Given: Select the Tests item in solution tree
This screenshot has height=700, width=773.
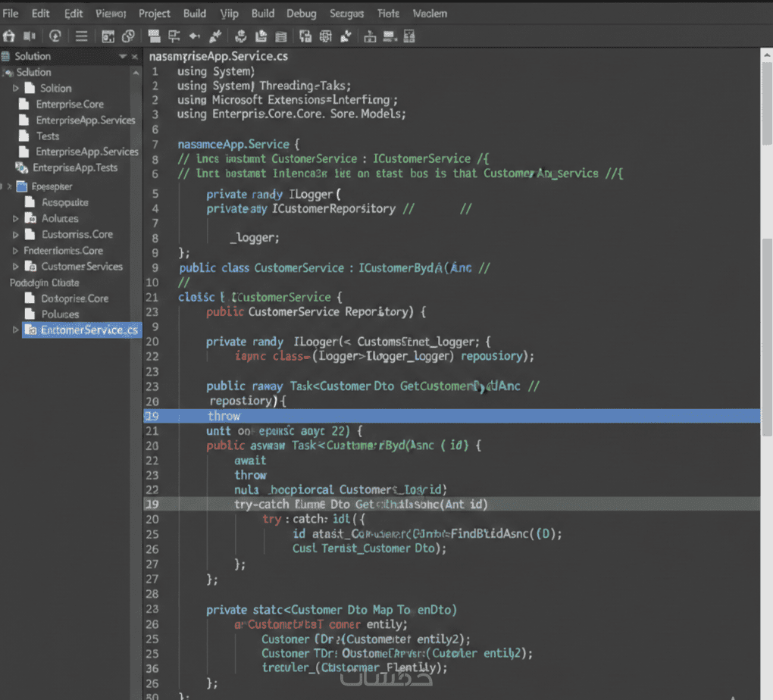Looking at the screenshot, I should [48, 136].
